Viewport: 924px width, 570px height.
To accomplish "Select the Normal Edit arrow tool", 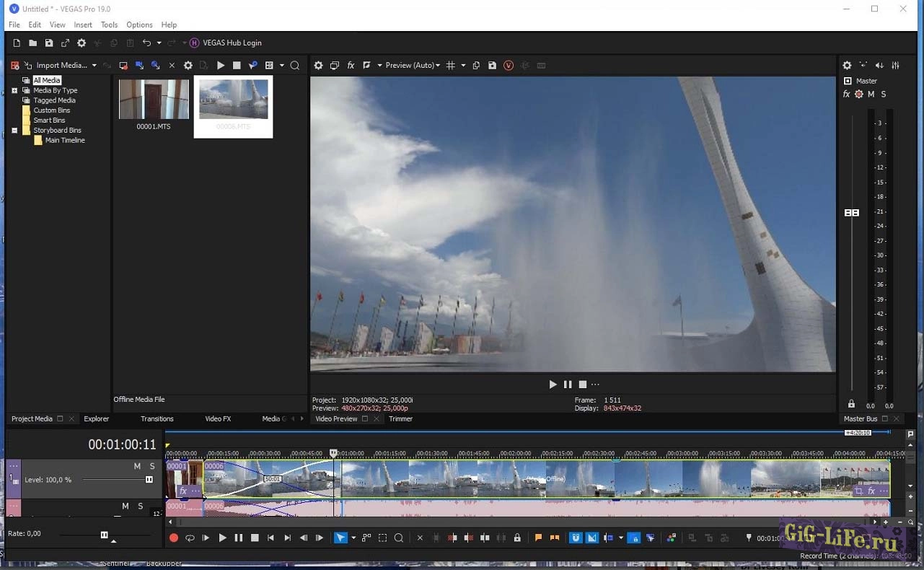I will click(340, 538).
